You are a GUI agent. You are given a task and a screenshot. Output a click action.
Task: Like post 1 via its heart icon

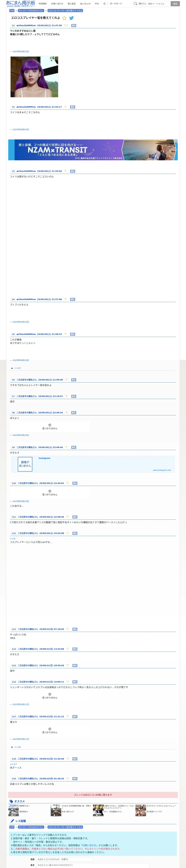coord(65,25)
